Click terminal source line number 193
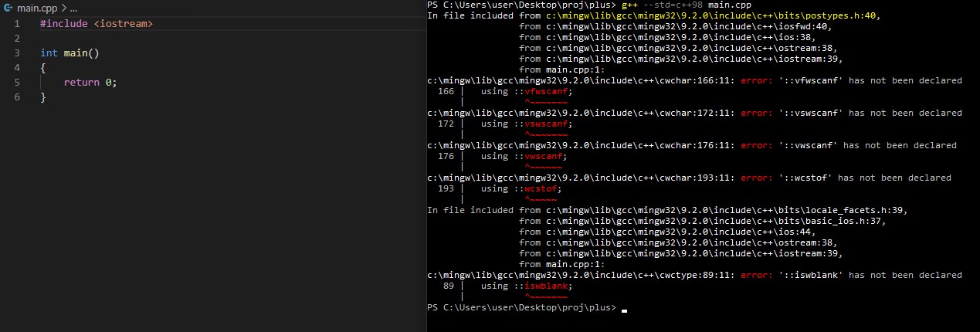980x332 pixels. [446, 188]
